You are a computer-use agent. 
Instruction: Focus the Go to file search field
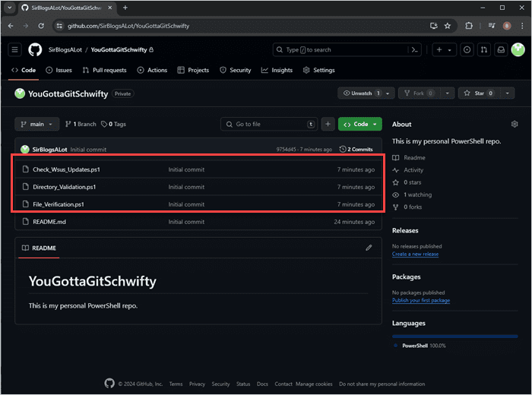269,124
